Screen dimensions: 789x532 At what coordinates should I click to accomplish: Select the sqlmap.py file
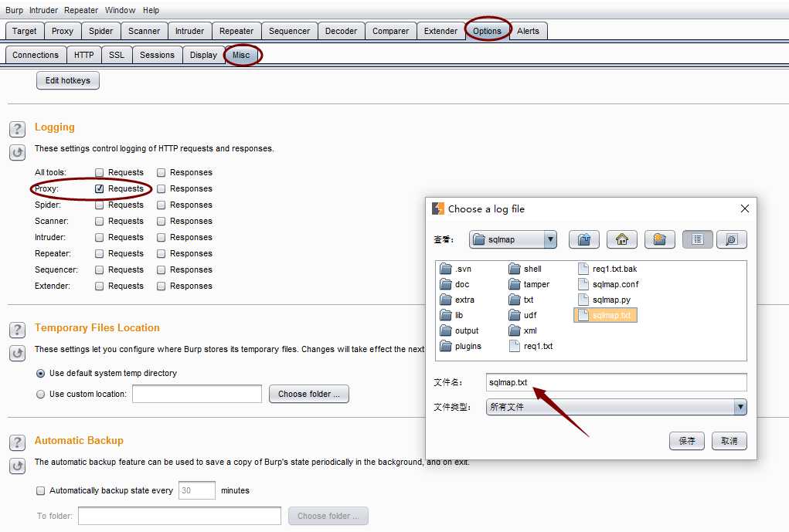tap(604, 300)
